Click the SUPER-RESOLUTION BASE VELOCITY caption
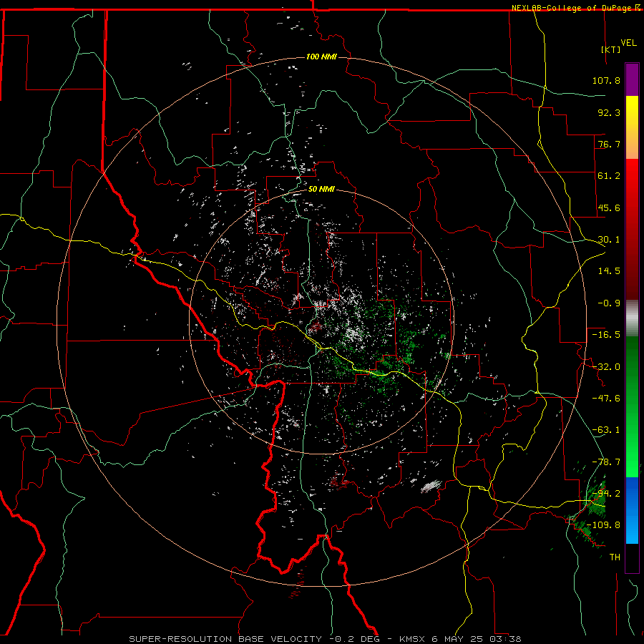This screenshot has height=644, width=644. 225,639
